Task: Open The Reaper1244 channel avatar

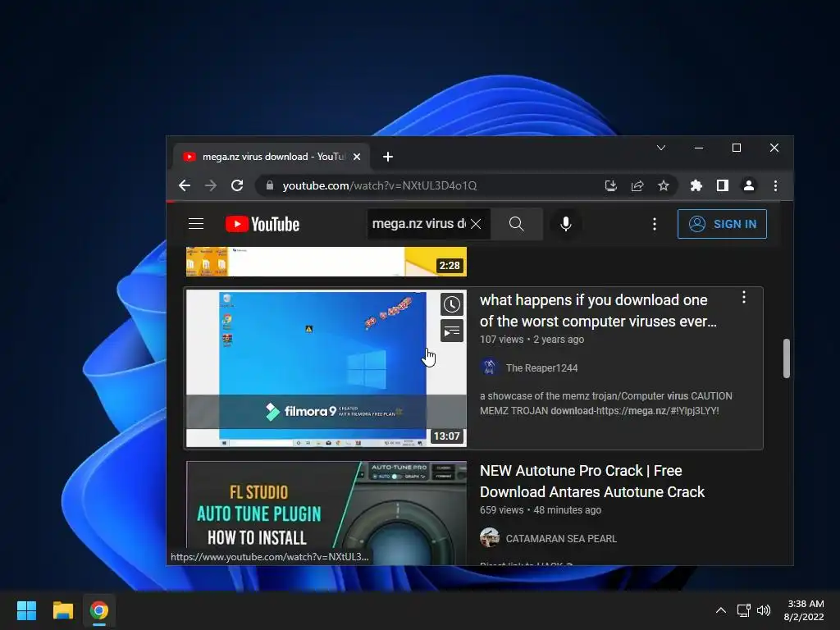Action: [489, 367]
